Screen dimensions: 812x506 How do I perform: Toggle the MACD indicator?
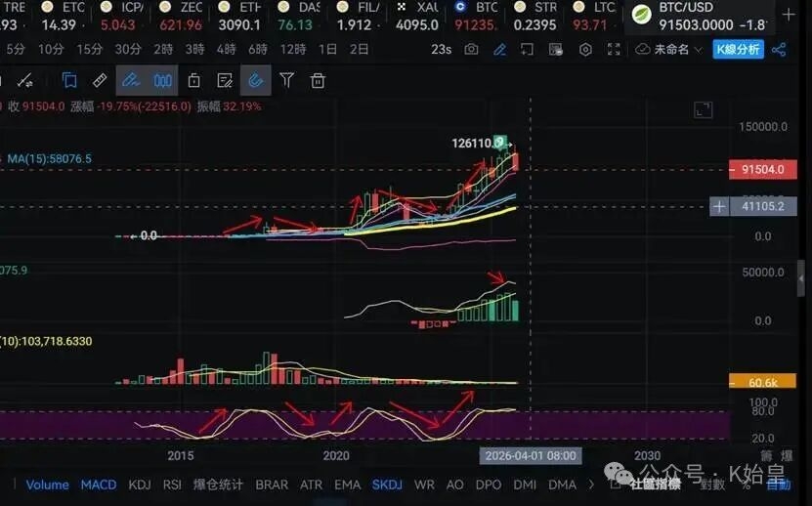pos(98,485)
